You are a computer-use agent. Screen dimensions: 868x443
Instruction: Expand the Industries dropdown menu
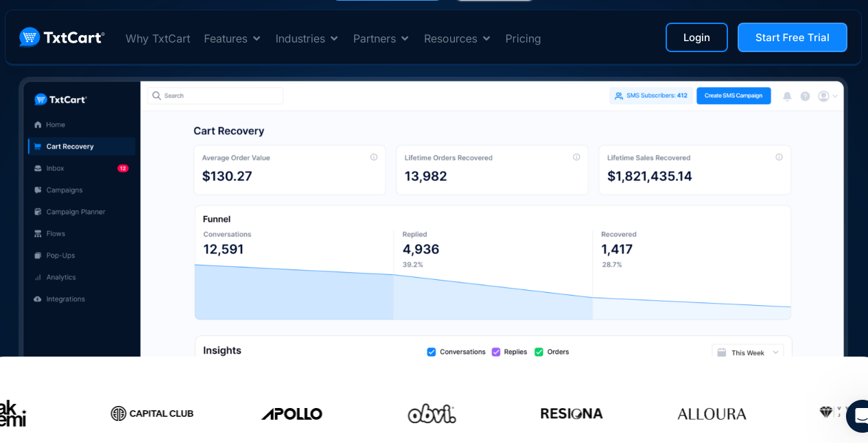pyautogui.click(x=307, y=38)
